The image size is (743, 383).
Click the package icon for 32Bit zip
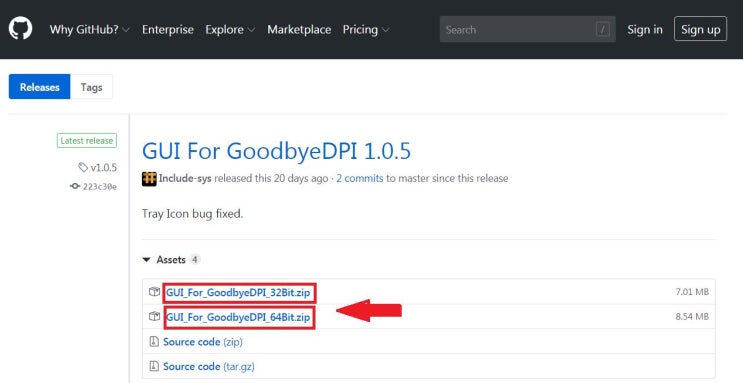(x=154, y=292)
